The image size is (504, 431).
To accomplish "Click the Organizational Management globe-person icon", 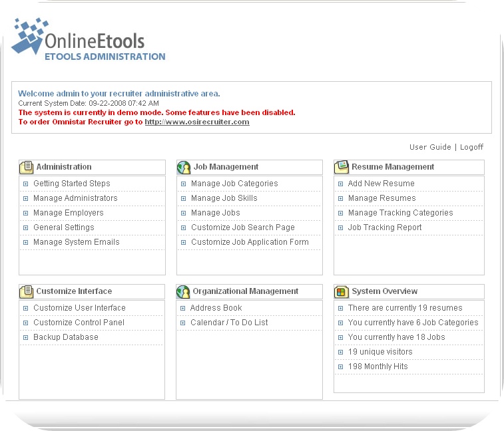I will [x=183, y=291].
